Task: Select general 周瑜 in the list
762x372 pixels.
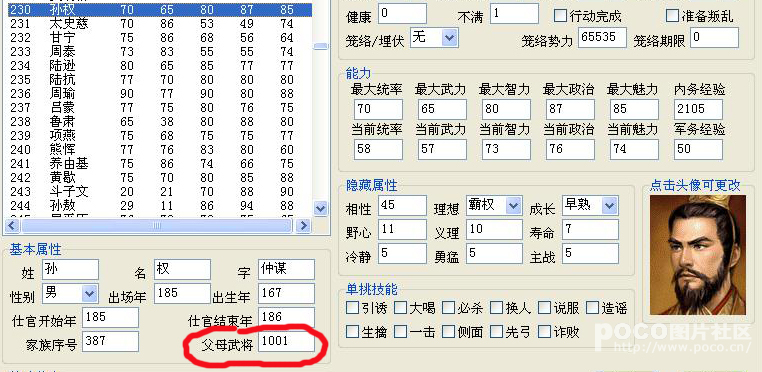Action: point(159,93)
